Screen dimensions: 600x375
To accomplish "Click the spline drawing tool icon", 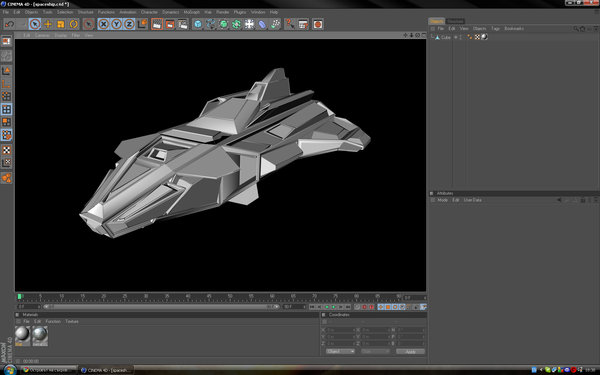I will [x=210, y=24].
